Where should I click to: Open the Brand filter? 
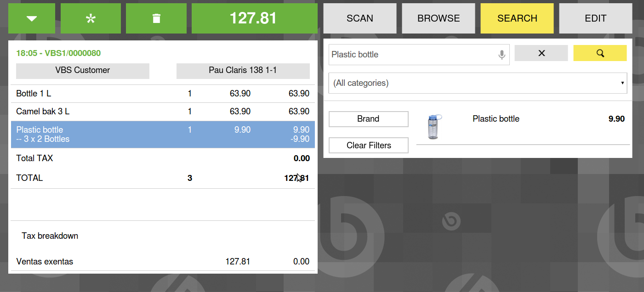pos(368,119)
